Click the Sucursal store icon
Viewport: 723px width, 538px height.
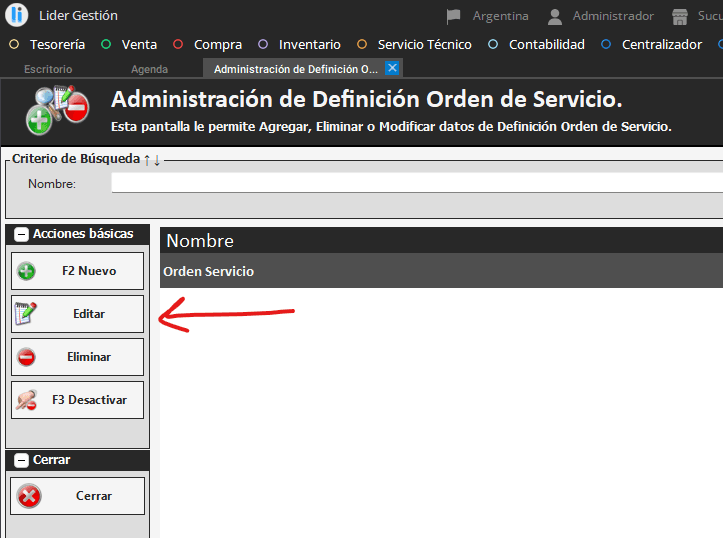(680, 16)
